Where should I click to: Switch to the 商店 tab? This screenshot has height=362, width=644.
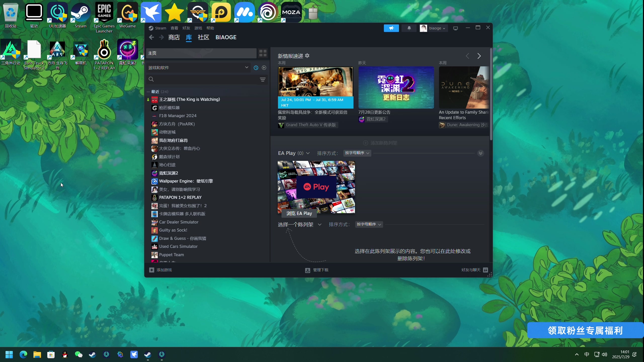click(174, 37)
